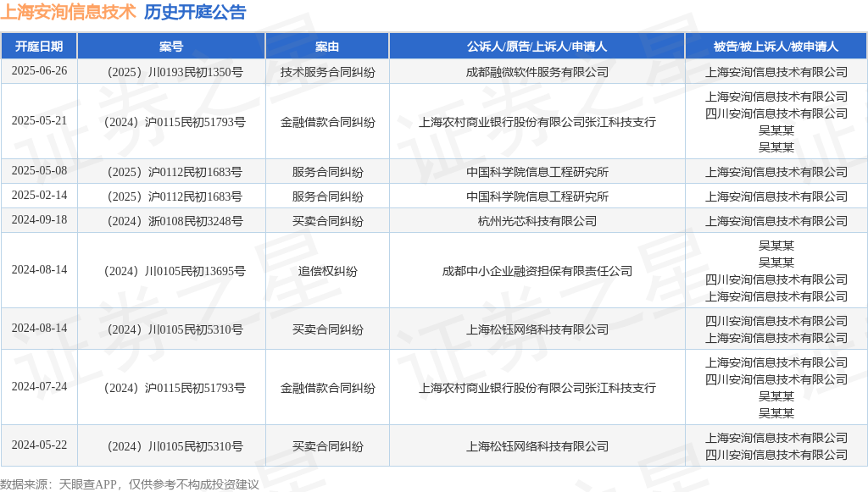Select the date in the 川0105民初13695号 row
868x492 pixels.
point(39,270)
